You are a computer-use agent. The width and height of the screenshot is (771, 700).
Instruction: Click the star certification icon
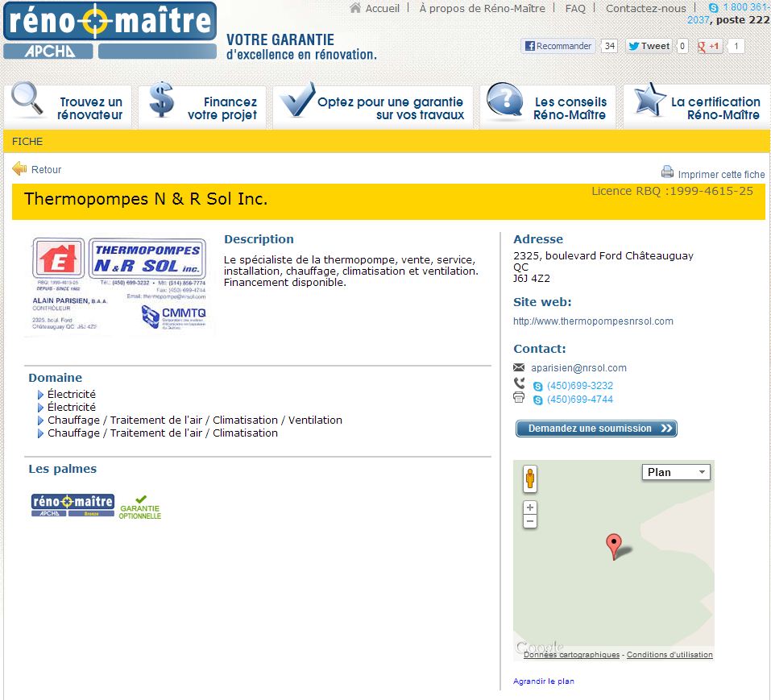(x=649, y=99)
